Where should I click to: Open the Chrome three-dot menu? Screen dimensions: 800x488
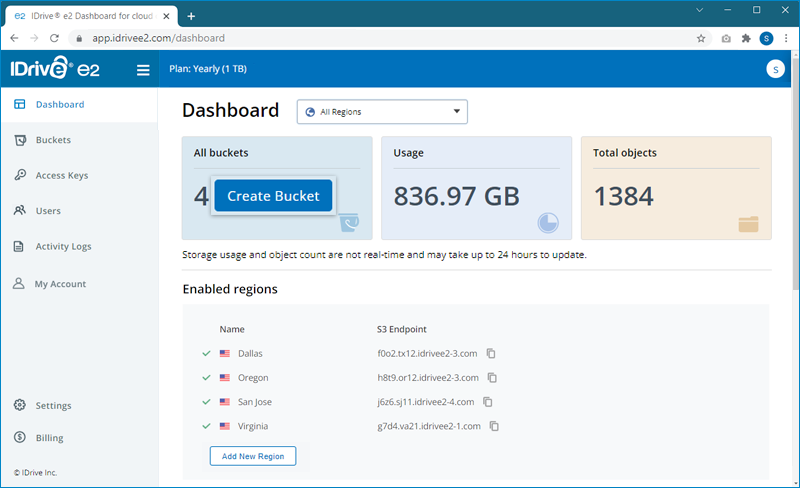click(x=786, y=38)
